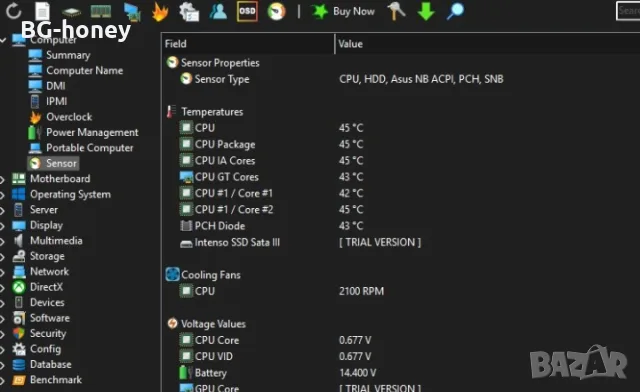Click the Database category icon
Image resolution: width=640 pixels, height=392 pixels.
19,365
